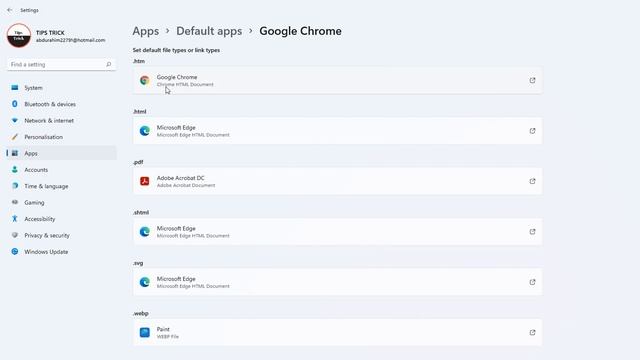The image size is (640, 360).
Task: Click open-external icon on .shtml row
Action: [x=532, y=232]
